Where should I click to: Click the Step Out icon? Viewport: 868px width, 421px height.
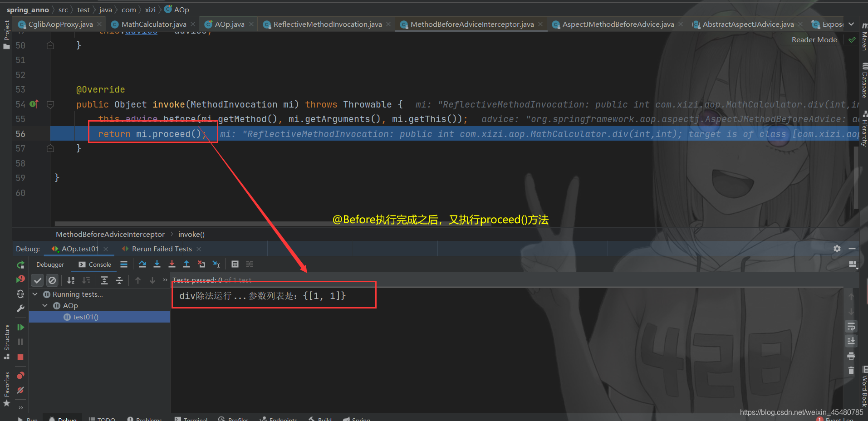pos(186,264)
